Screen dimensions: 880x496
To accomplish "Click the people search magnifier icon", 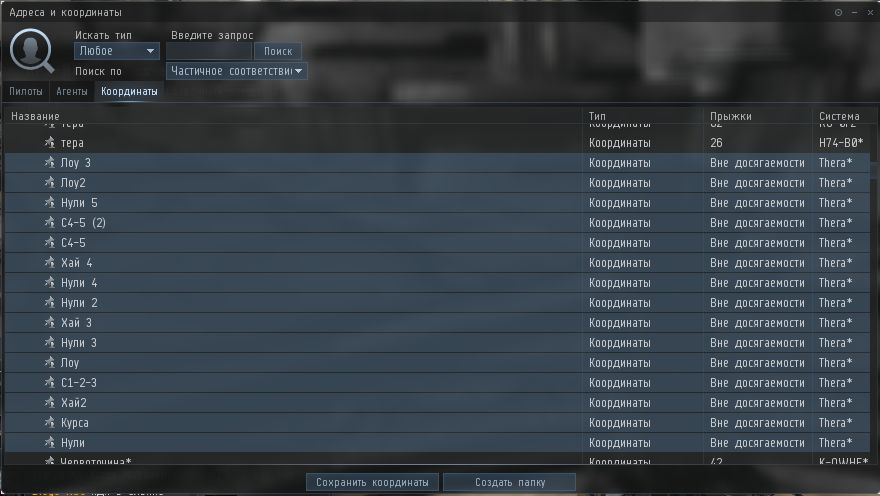I will coord(32,51).
